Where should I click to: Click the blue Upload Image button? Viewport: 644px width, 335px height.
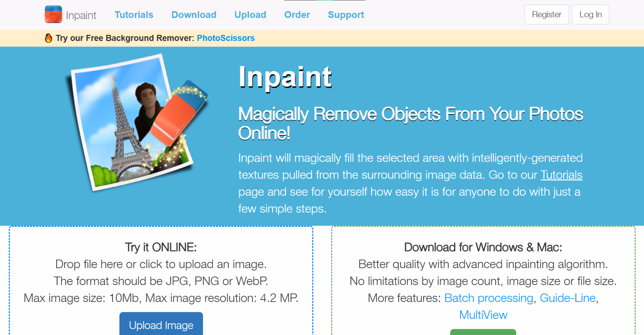coord(161,324)
